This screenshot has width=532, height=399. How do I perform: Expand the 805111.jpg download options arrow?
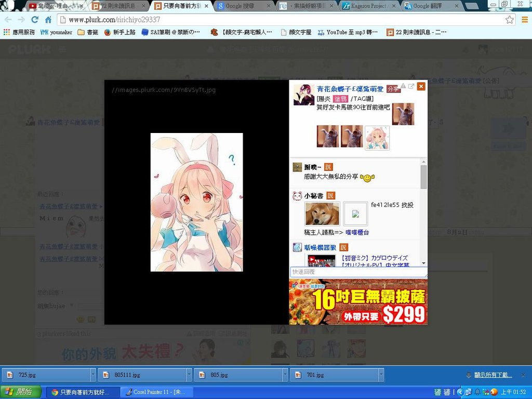189,375
